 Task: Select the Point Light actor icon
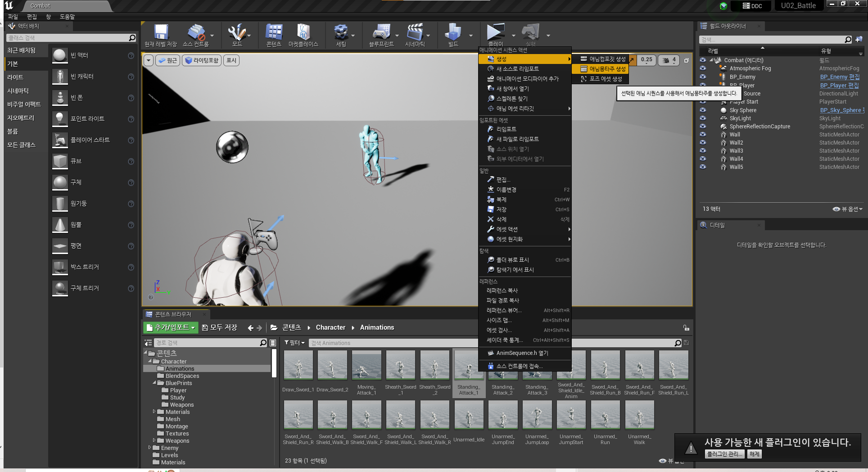click(60, 119)
